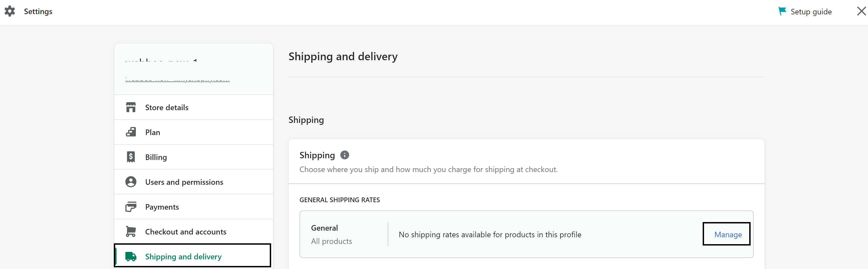
Task: Click the Users and permissions avatar icon
Action: point(131,182)
